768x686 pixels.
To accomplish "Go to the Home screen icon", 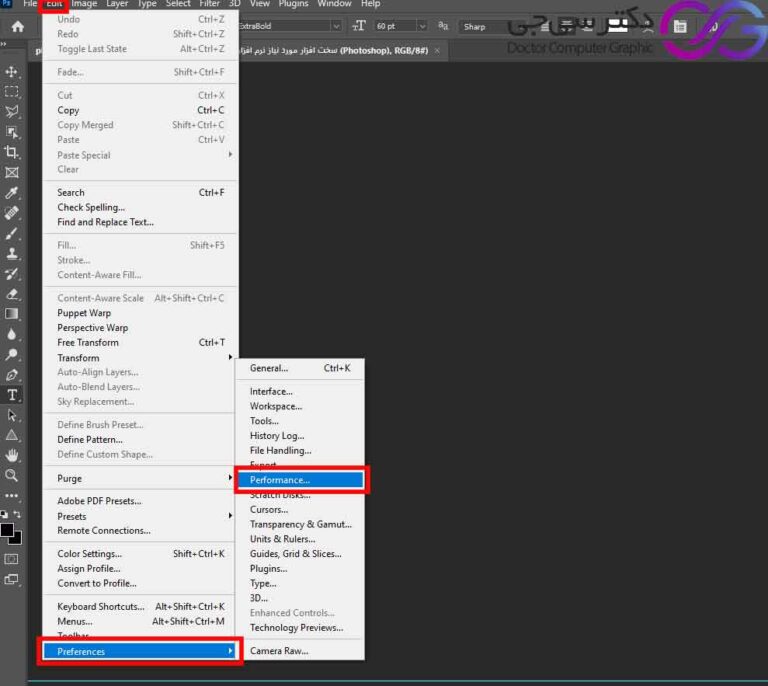I will pos(18,26).
